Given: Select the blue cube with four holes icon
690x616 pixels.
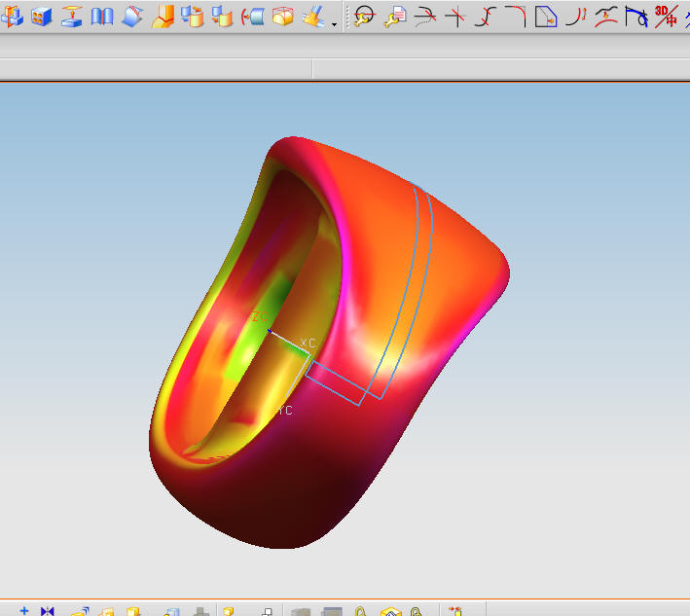Looking at the screenshot, I should [42, 17].
